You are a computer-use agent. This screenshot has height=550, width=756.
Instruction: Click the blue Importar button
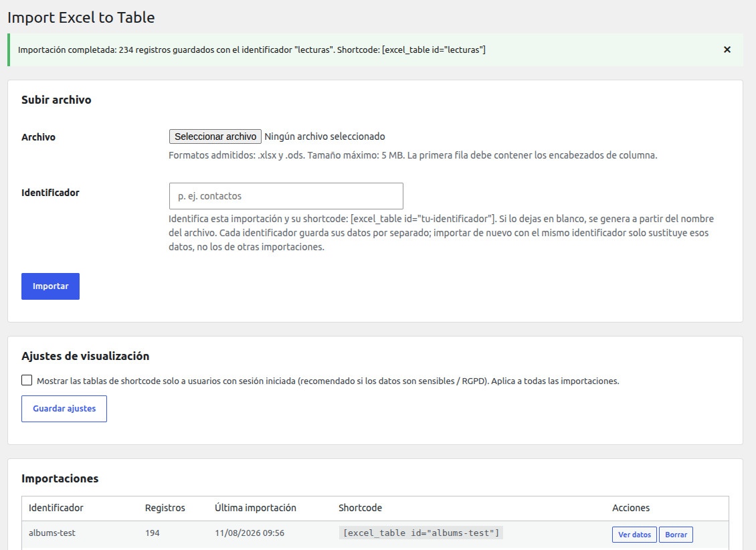point(50,286)
